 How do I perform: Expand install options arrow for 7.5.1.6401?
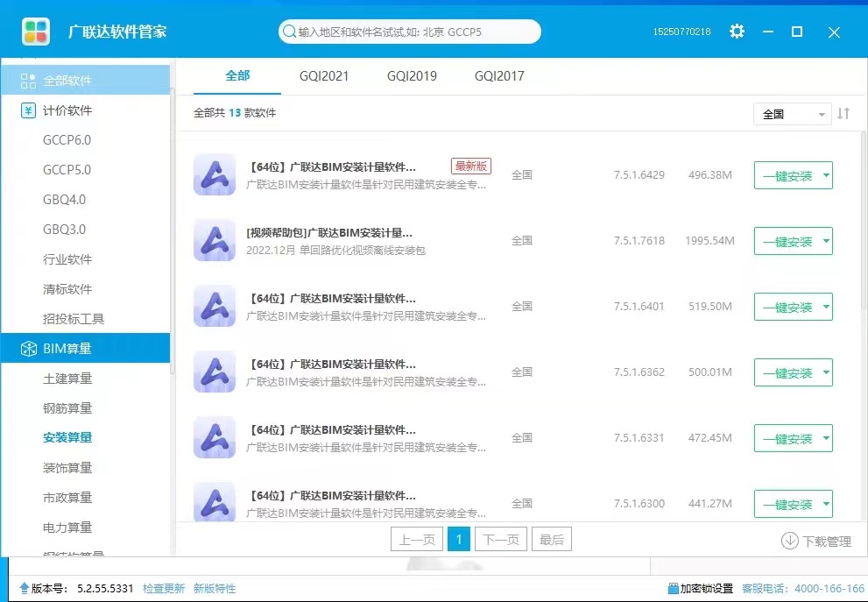[826, 307]
